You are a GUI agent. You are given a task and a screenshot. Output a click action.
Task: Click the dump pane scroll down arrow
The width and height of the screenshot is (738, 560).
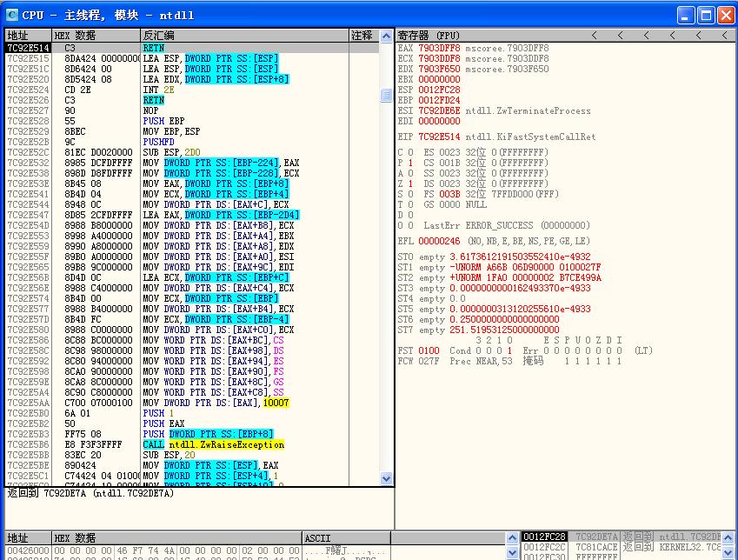[512, 553]
